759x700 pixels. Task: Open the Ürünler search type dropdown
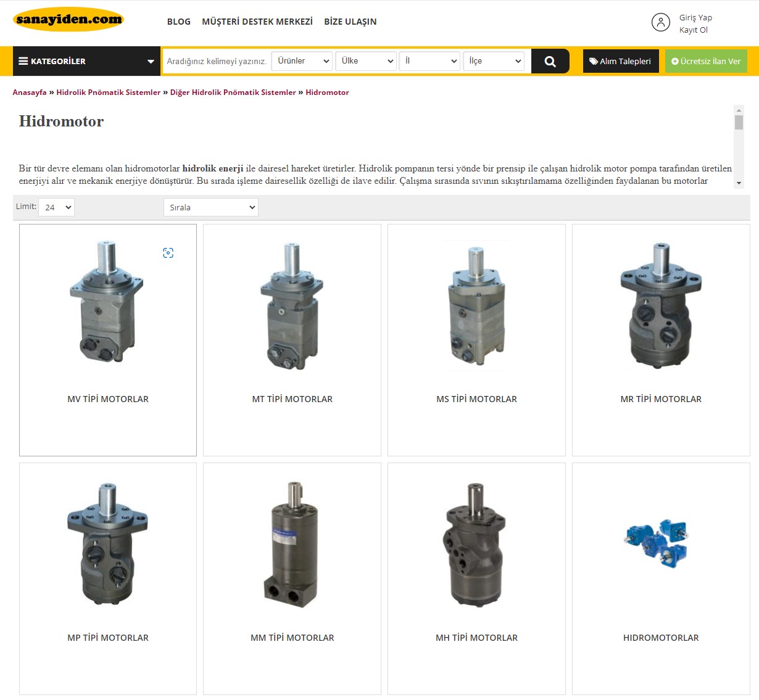(x=302, y=61)
